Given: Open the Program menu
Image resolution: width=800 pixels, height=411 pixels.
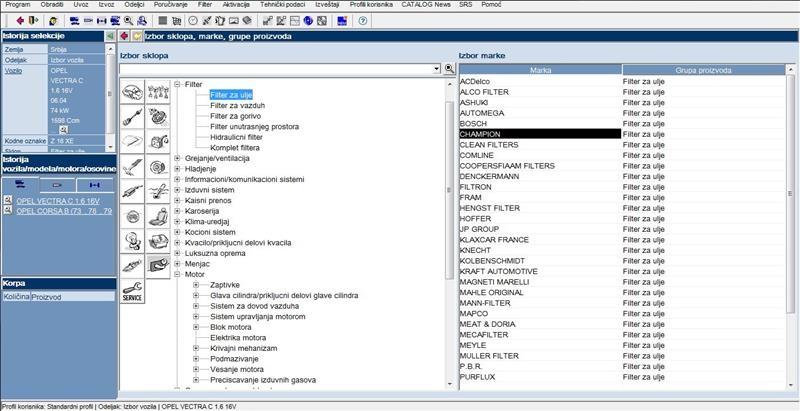Looking at the screenshot, I should coord(18,5).
